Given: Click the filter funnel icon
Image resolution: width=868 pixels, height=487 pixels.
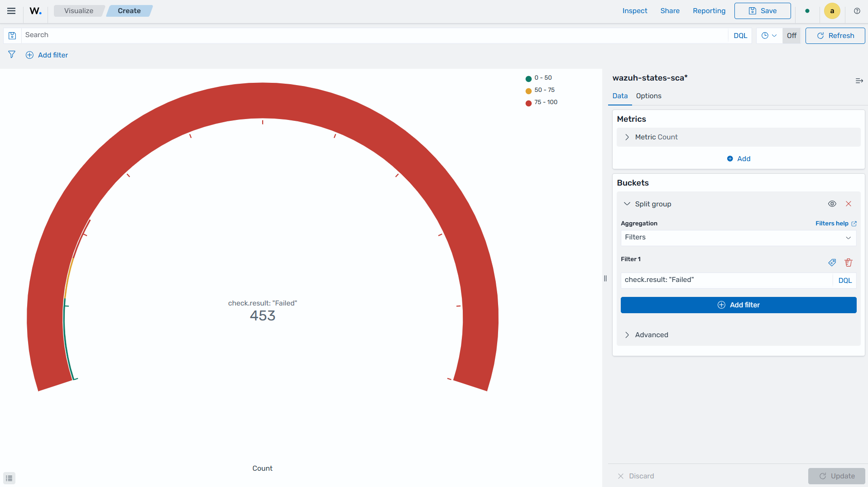Looking at the screenshot, I should point(12,55).
